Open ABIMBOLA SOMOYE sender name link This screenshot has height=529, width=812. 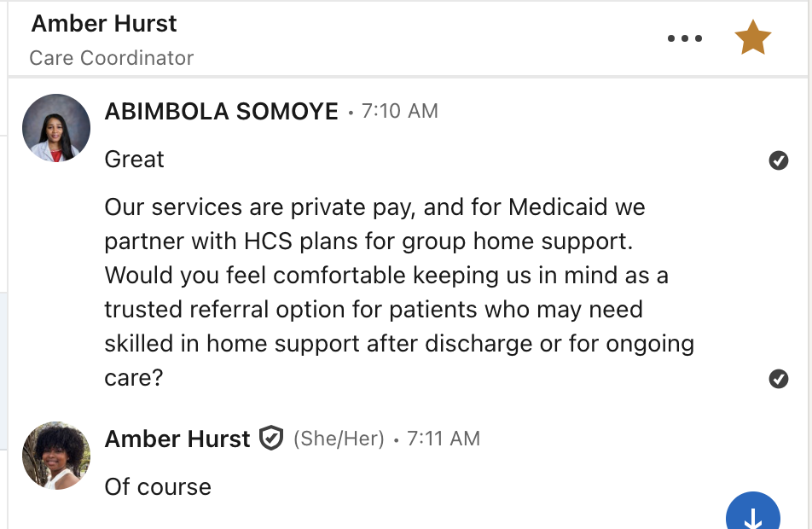[221, 112]
